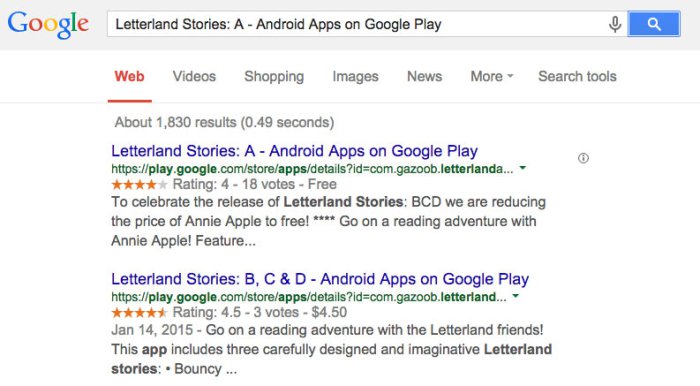Click 'Annie Apple! Feature...' snippet line
The image size is (700, 386).
(x=183, y=241)
